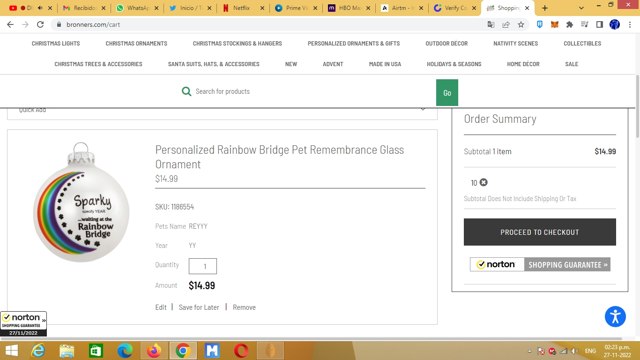Click the translate page icon in address bar

tap(491, 24)
